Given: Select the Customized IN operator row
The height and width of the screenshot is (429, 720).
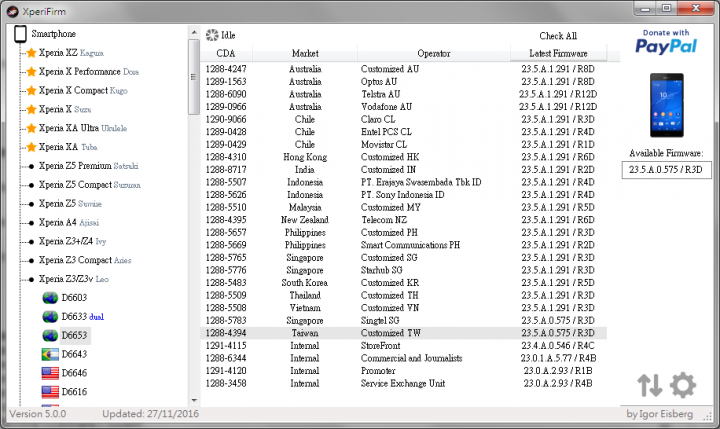Looking at the screenshot, I should pos(404,169).
